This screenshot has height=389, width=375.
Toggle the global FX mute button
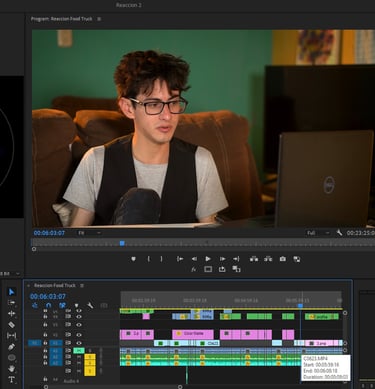click(x=194, y=269)
